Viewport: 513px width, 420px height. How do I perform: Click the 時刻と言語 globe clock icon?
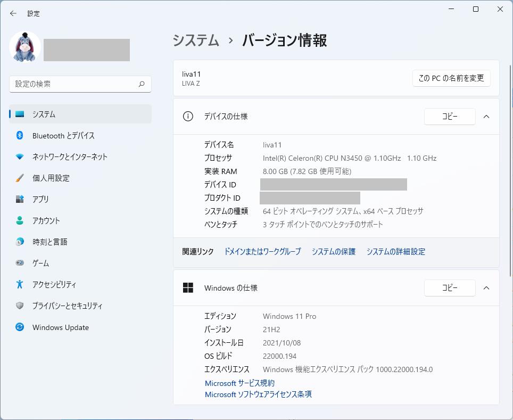pos(20,242)
